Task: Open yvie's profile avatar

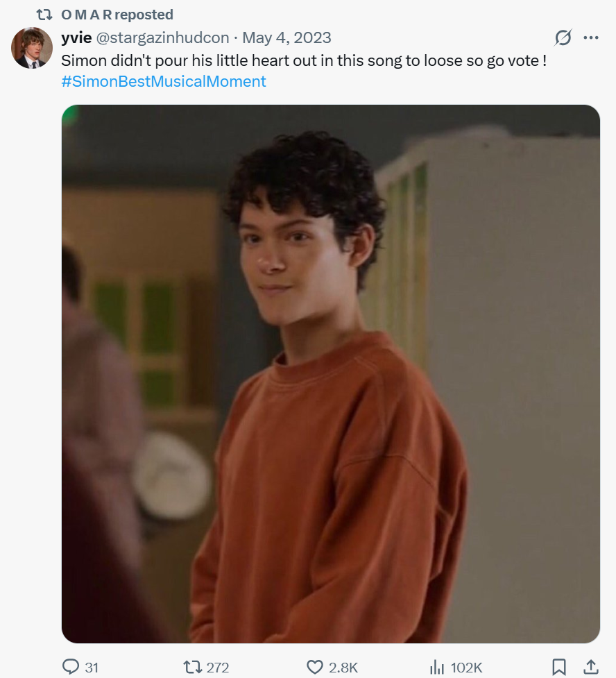Action: point(31,48)
